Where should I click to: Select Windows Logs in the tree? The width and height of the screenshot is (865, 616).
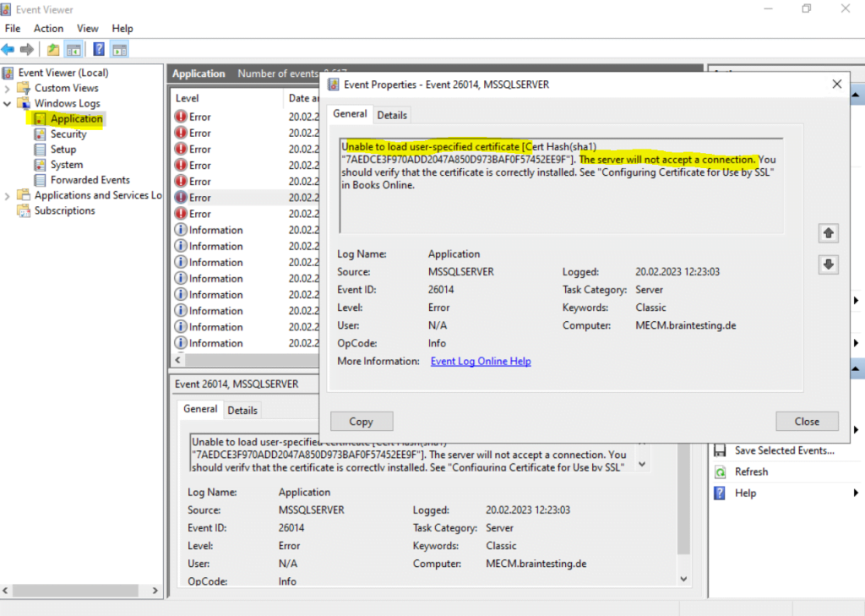click(67, 103)
